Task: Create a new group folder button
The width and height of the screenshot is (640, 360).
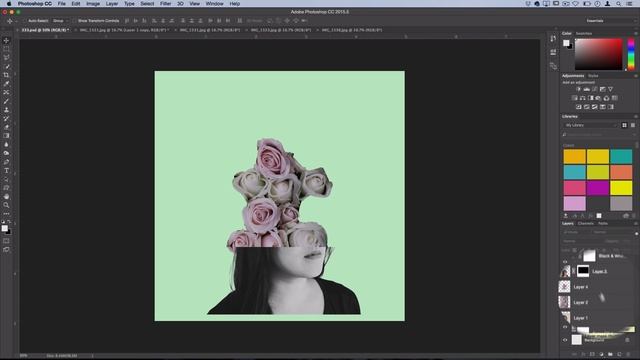Action: [610, 354]
